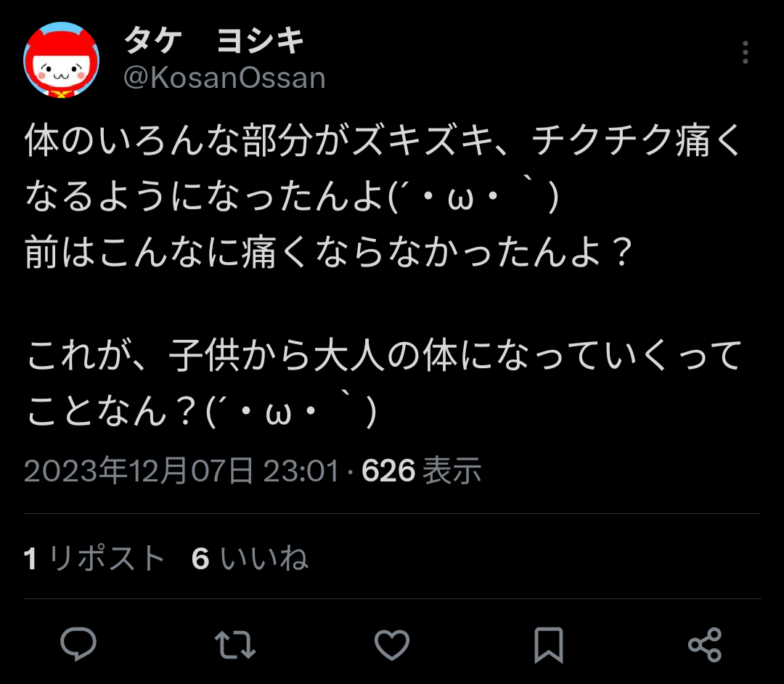784x684 pixels.
Task: Bookmark this post using the bookmark icon
Action: pyautogui.click(x=549, y=645)
